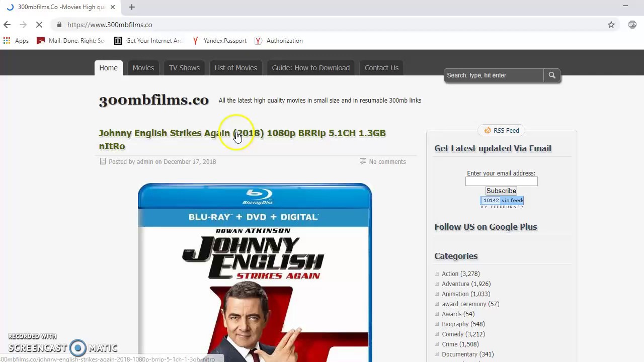Open Johnny English Strikes Again post title

click(242, 139)
